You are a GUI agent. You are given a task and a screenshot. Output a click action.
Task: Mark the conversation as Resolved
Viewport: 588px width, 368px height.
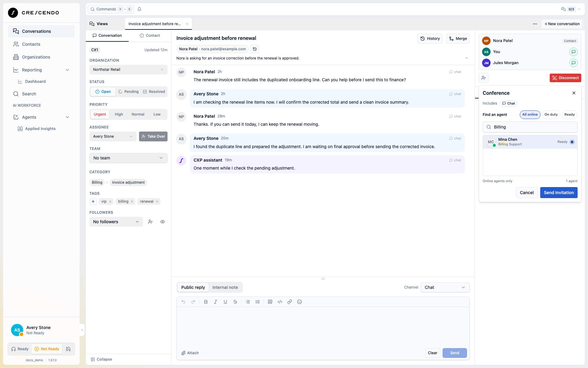154,92
